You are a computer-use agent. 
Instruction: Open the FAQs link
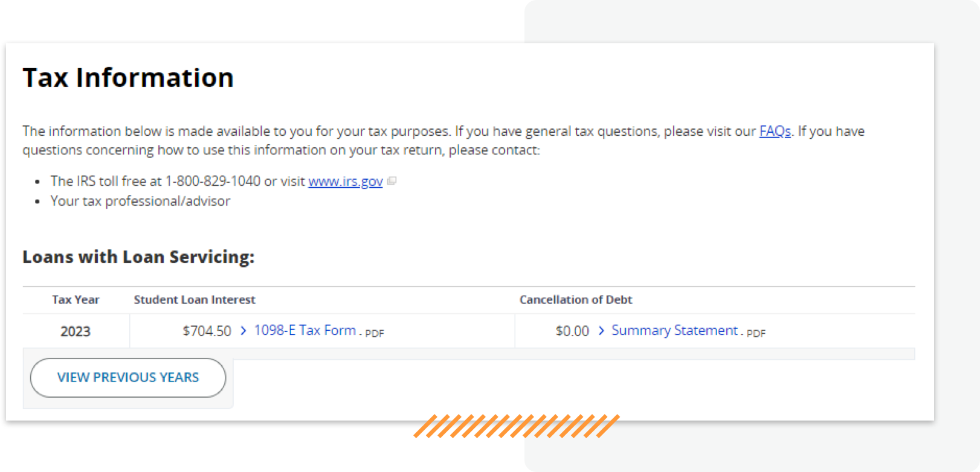pyautogui.click(x=775, y=131)
